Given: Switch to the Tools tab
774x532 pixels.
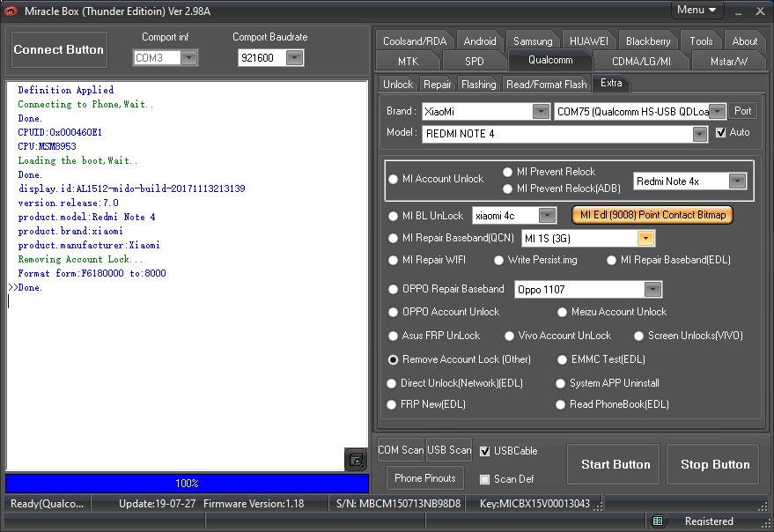Looking at the screenshot, I should 701,41.
